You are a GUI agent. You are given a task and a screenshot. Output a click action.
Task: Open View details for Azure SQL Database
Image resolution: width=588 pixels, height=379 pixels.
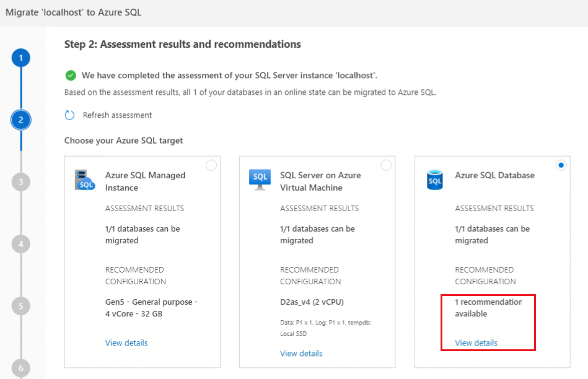[x=476, y=343]
